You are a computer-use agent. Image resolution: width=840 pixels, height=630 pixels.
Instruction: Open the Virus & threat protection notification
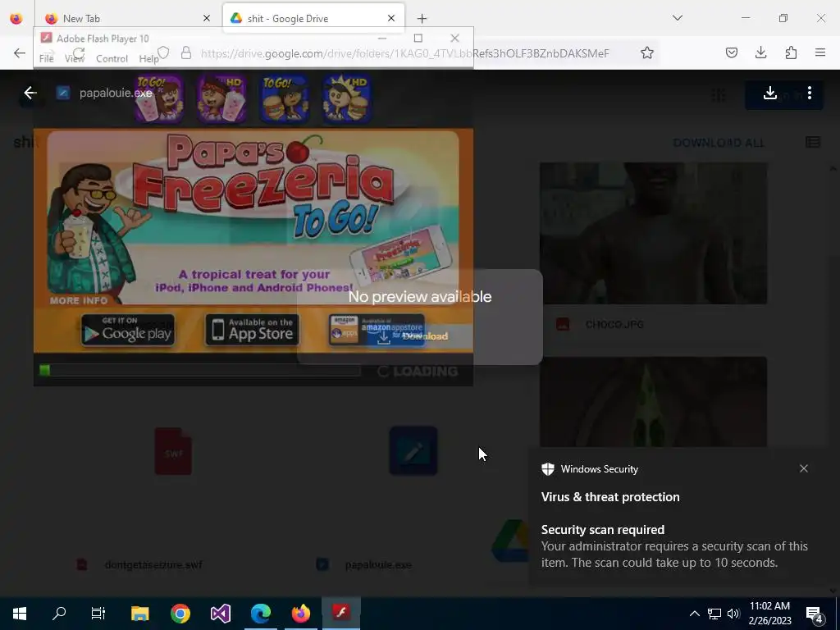click(x=683, y=517)
